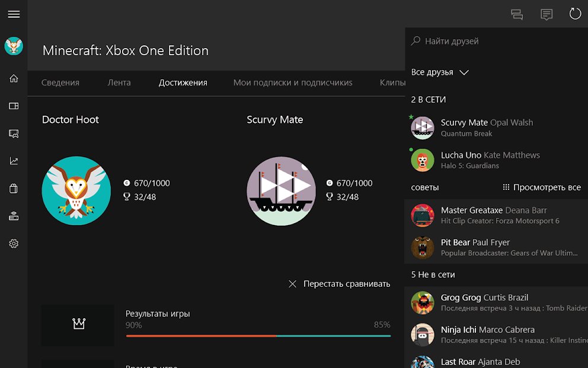
Task: Open Trending with the graph sidebar icon
Action: tap(14, 160)
